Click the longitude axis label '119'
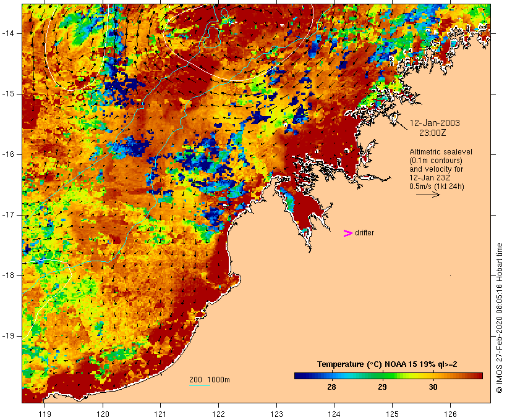Screen dimensions: 507x420 45,414
